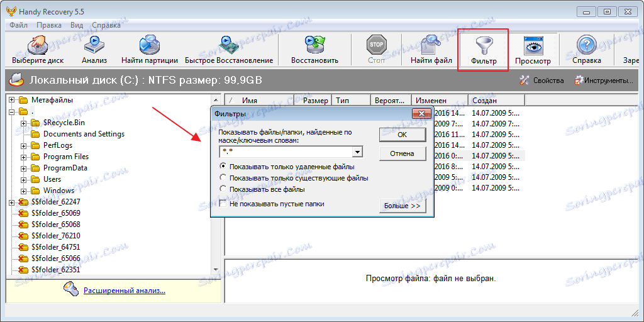644x322 pixels.
Task: Expand the $Recycle.Bin folder node
Action: pyautogui.click(x=23, y=123)
